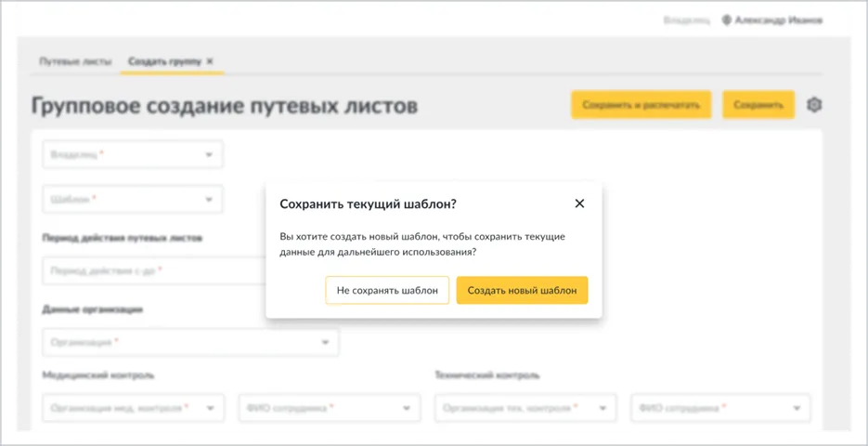The image size is (868, 446).
Task: Close the "Создать группу" tab via its x
Action: pos(210,61)
